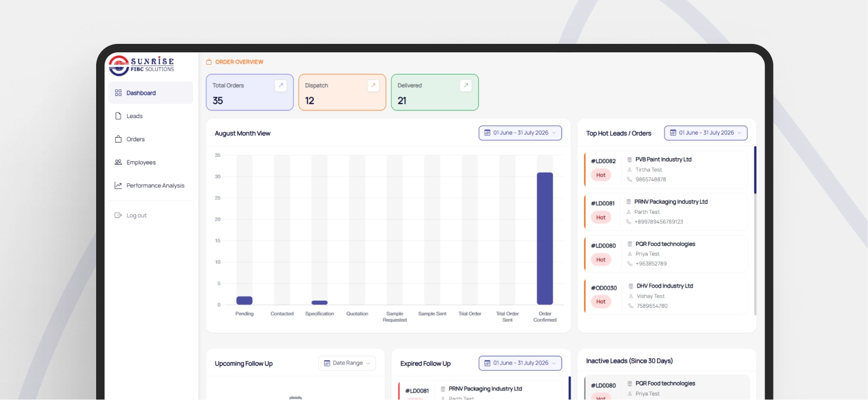Click the Orders bag icon

[x=118, y=139]
